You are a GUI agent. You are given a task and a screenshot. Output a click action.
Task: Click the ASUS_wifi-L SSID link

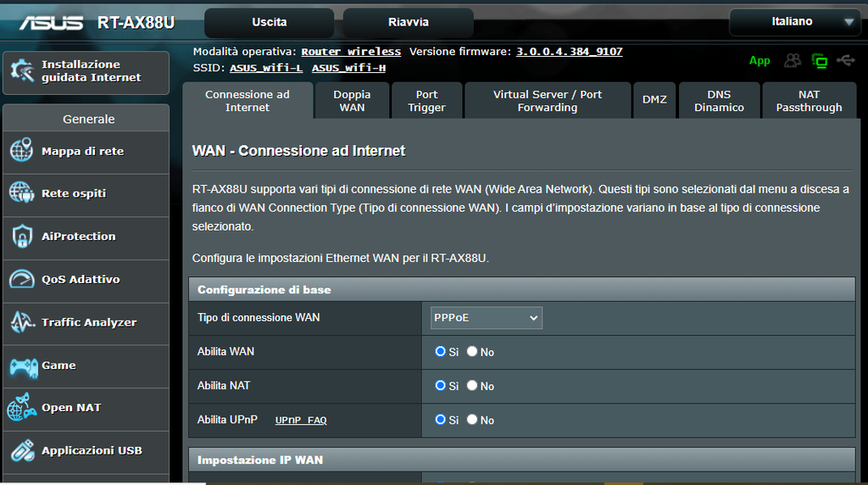tap(266, 68)
